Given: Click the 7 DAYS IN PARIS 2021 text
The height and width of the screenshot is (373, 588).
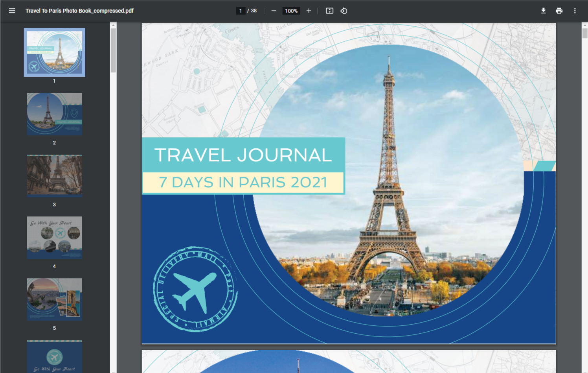Looking at the screenshot, I should [x=243, y=182].
